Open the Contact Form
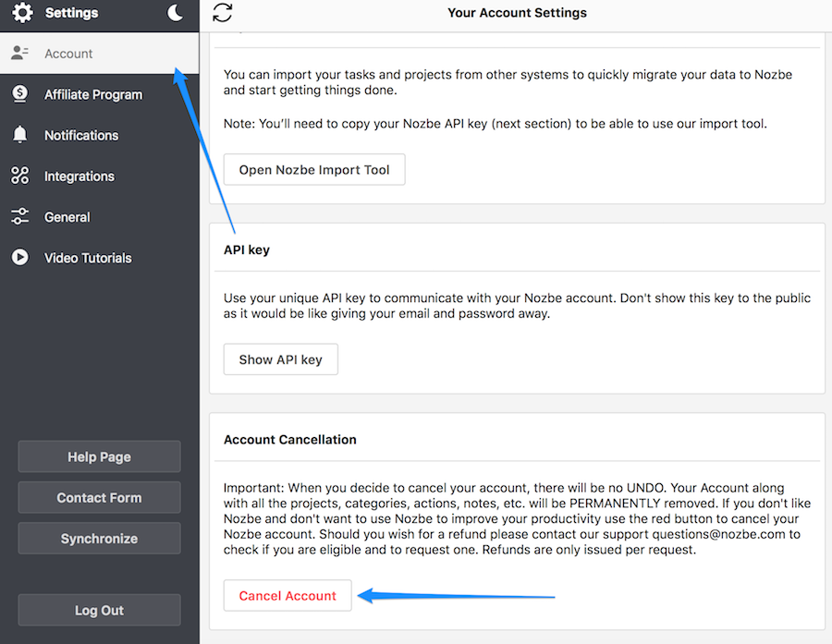The height and width of the screenshot is (644, 832). (99, 498)
